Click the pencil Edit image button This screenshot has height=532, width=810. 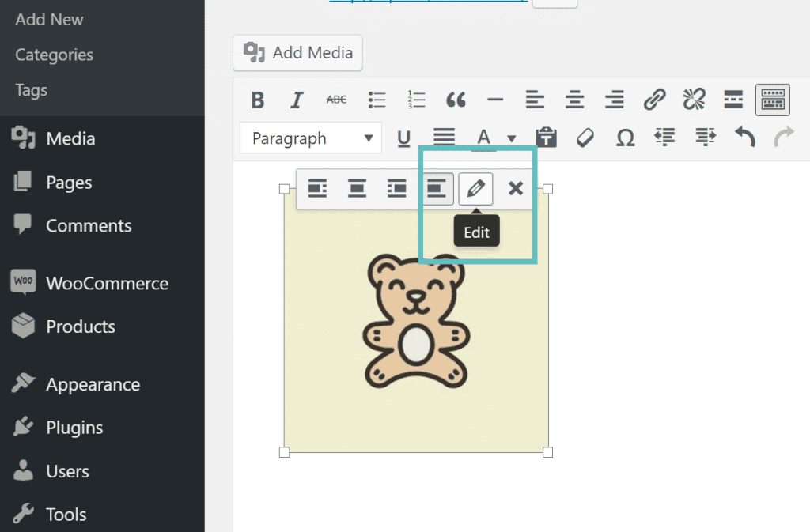coord(475,189)
